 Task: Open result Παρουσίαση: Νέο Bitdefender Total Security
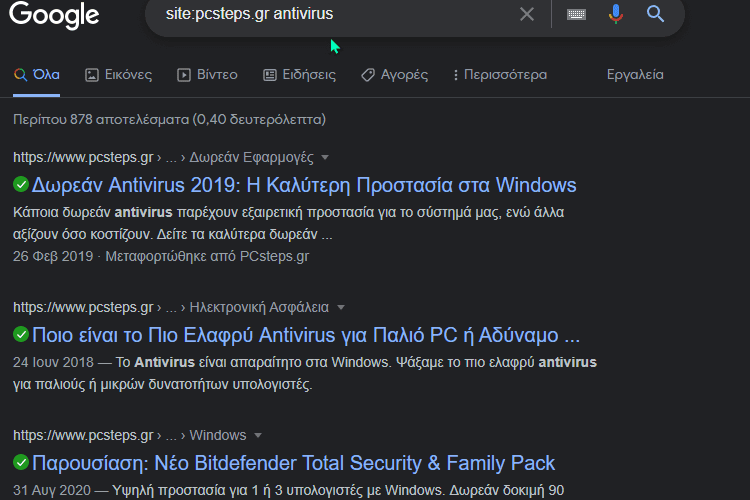293,463
